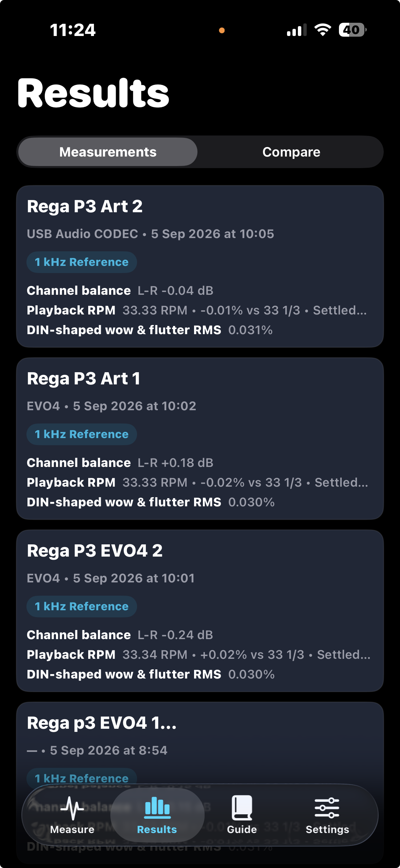Open the Rega p3 EVO4 1 measurement
This screenshot has width=400, height=868.
(200, 744)
